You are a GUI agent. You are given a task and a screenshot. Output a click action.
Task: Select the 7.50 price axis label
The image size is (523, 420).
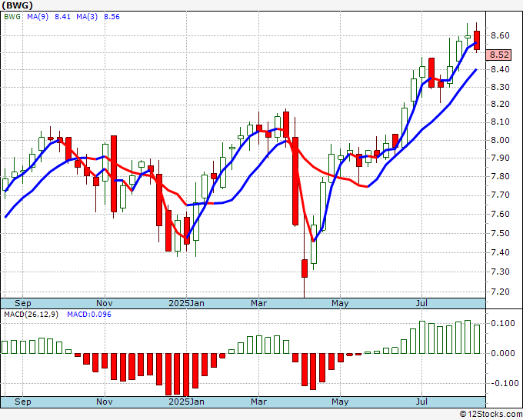point(500,233)
